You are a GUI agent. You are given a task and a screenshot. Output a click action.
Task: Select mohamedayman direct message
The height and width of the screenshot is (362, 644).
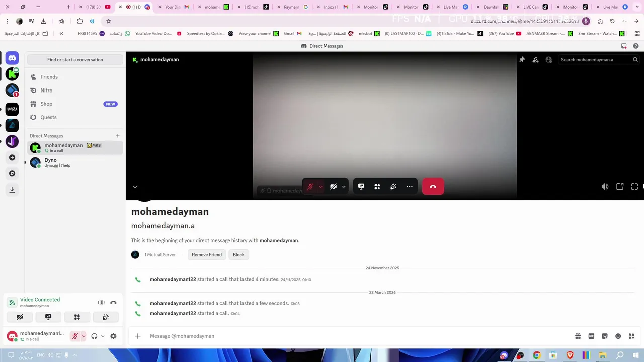click(75, 148)
